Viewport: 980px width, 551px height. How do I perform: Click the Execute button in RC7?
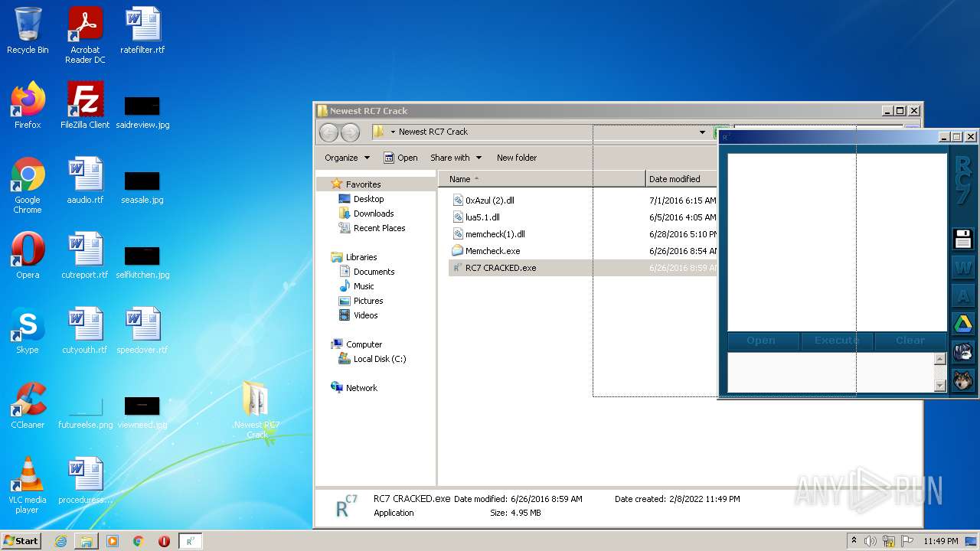(x=836, y=341)
